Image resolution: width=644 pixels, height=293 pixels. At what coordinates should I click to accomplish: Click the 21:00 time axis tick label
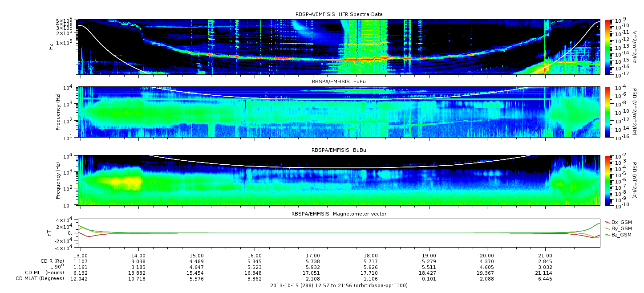(x=545, y=255)
